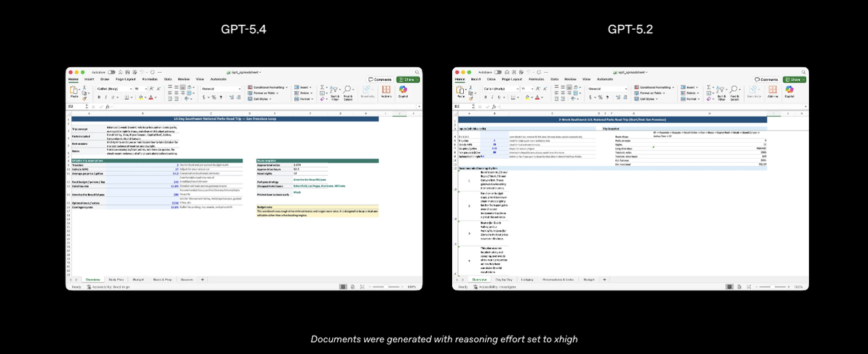Click the Paste icon in GPT-5.4 window
The image size is (868, 354).
73,90
